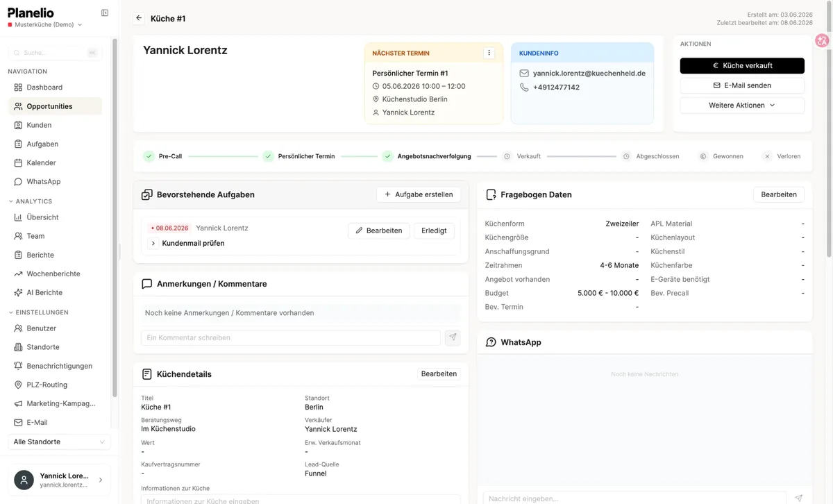Click the Marketing-Kampagnen megaphone icon

pyautogui.click(x=18, y=403)
